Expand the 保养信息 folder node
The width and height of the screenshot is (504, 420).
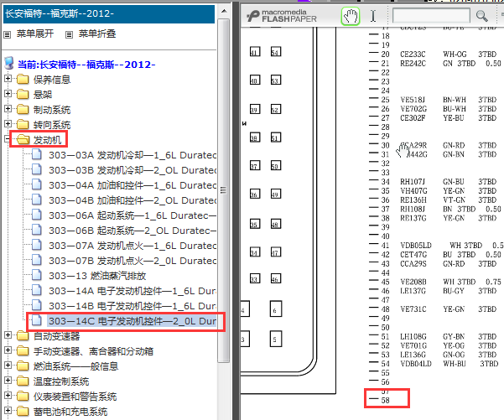[8, 79]
